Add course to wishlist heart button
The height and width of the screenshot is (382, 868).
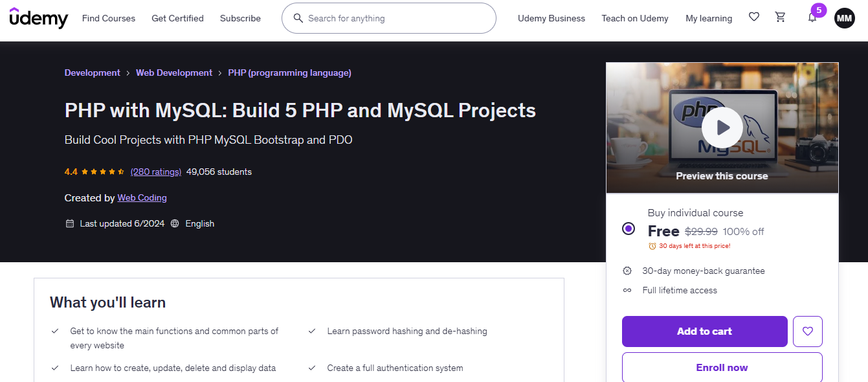(x=807, y=331)
